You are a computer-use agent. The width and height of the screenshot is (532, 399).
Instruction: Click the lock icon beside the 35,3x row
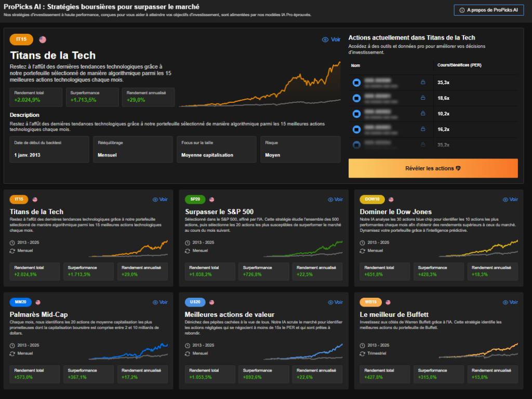point(422,82)
